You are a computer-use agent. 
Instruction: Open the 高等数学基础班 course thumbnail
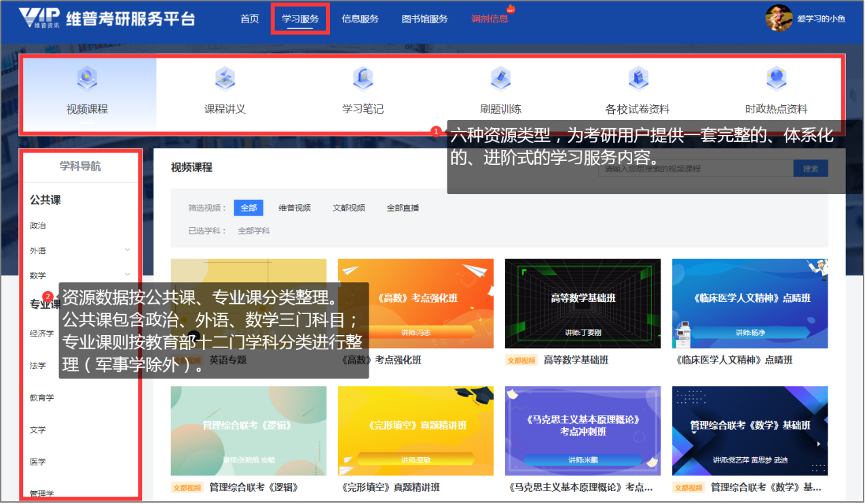[583, 303]
